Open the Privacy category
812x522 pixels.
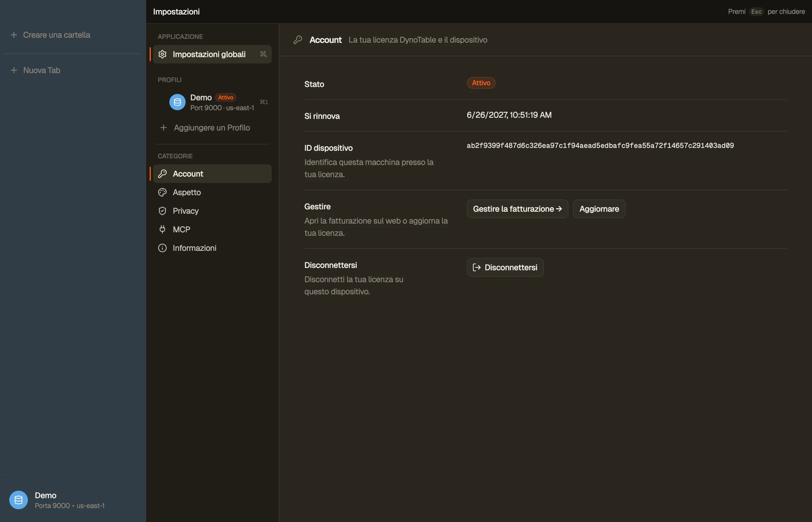tap(212, 211)
